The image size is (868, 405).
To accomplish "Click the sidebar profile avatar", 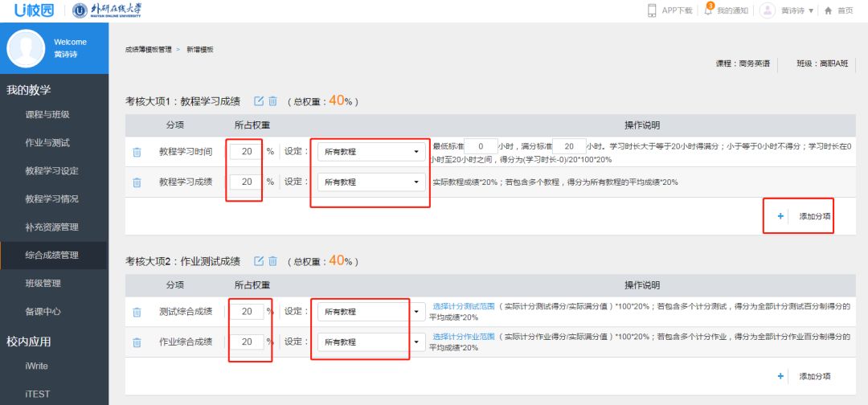I will 26,49.
